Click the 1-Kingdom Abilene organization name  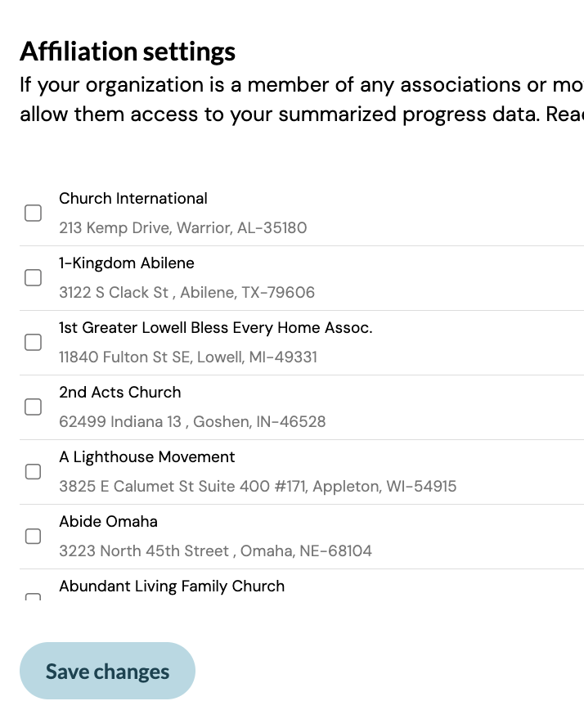tap(127, 263)
